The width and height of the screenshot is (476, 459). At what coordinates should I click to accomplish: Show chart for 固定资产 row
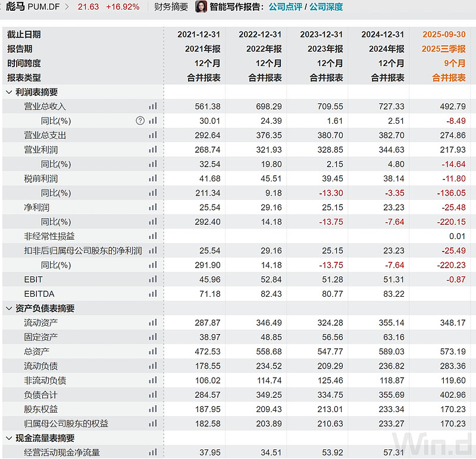click(153, 337)
